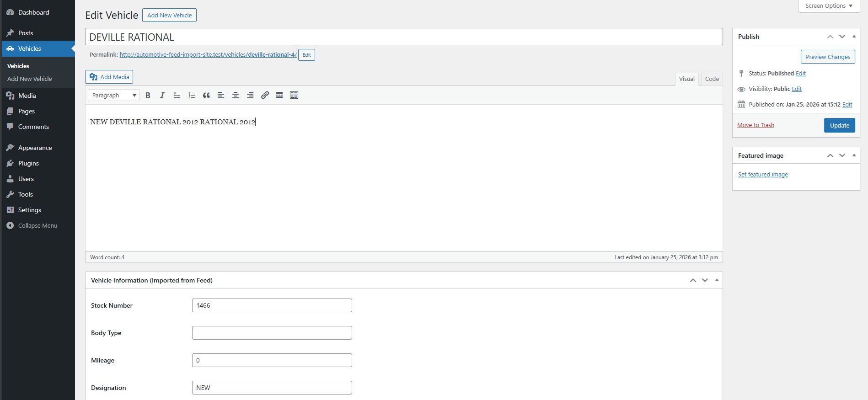Go to the Pages menu
868x400 pixels.
[x=38, y=111]
